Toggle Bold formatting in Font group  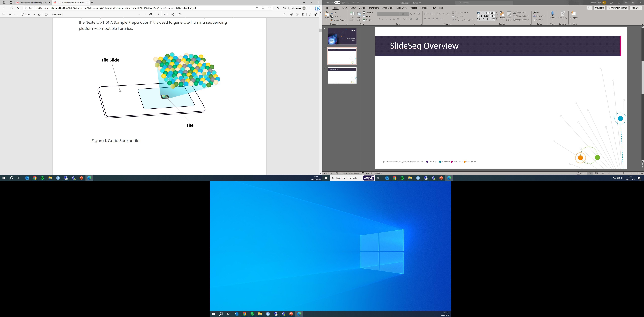point(379,19)
